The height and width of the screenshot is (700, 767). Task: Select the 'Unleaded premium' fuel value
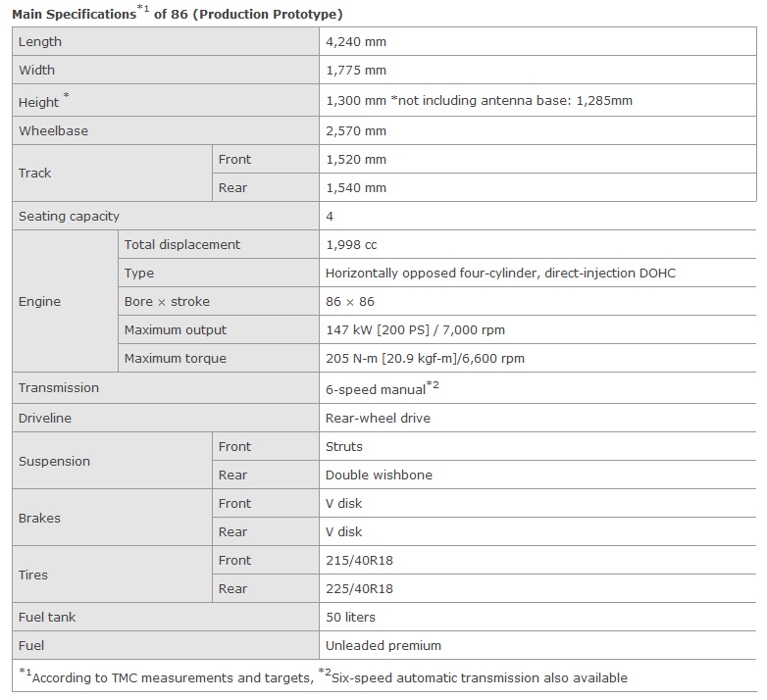(x=383, y=645)
